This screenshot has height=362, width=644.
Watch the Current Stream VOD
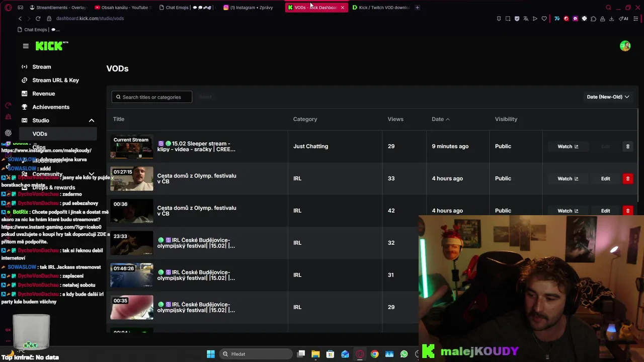click(x=568, y=146)
